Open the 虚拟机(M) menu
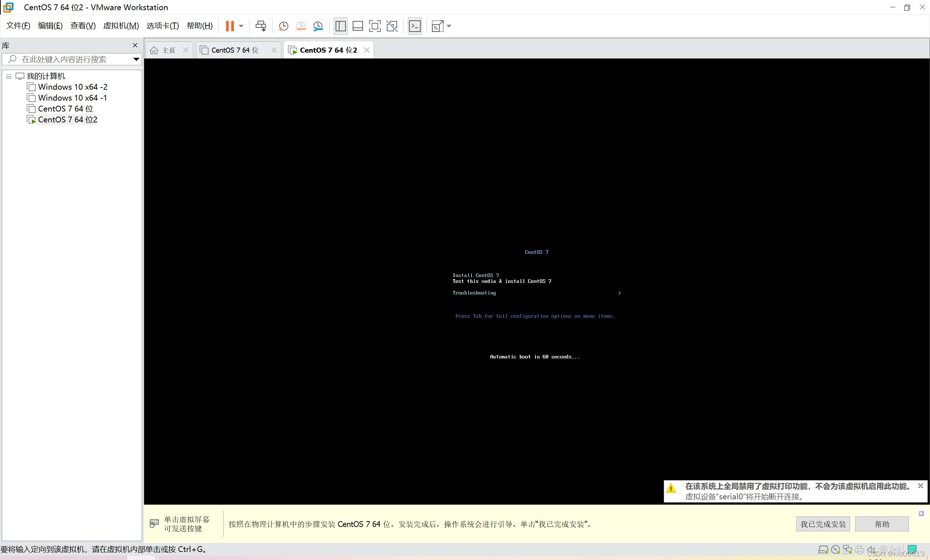Screen dimensions: 930x560 pyautogui.click(x=121, y=26)
